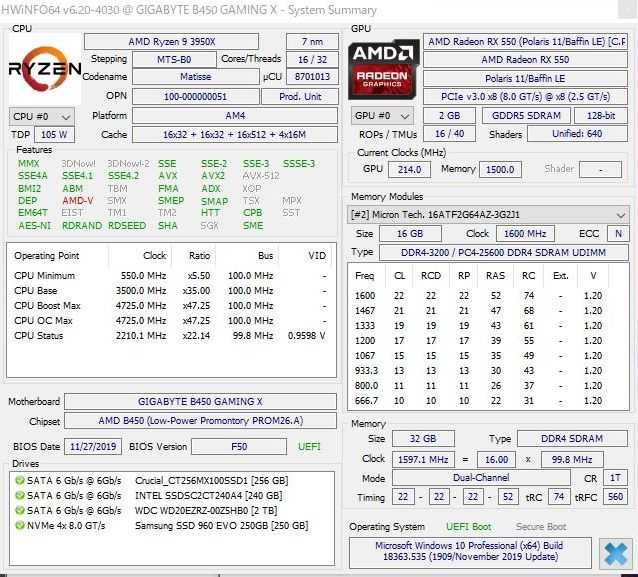Select the Samsung SSD 960 EVO entry
The image size is (638, 577).
click(172, 525)
